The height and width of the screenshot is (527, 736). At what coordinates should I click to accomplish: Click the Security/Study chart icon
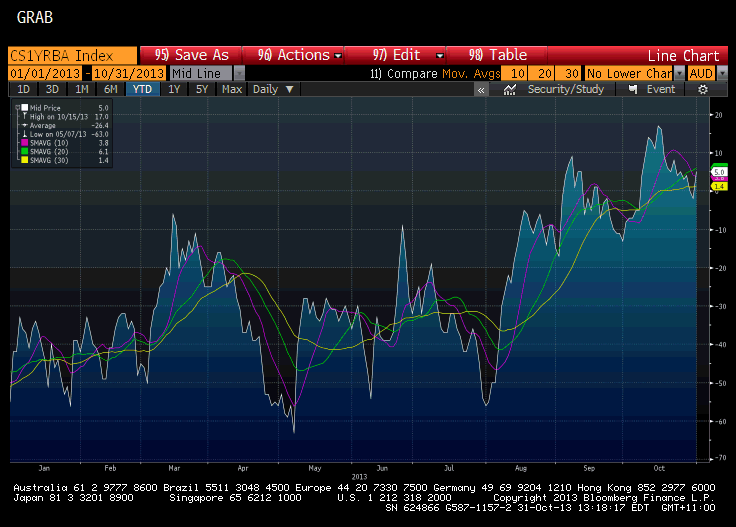pyautogui.click(x=510, y=89)
